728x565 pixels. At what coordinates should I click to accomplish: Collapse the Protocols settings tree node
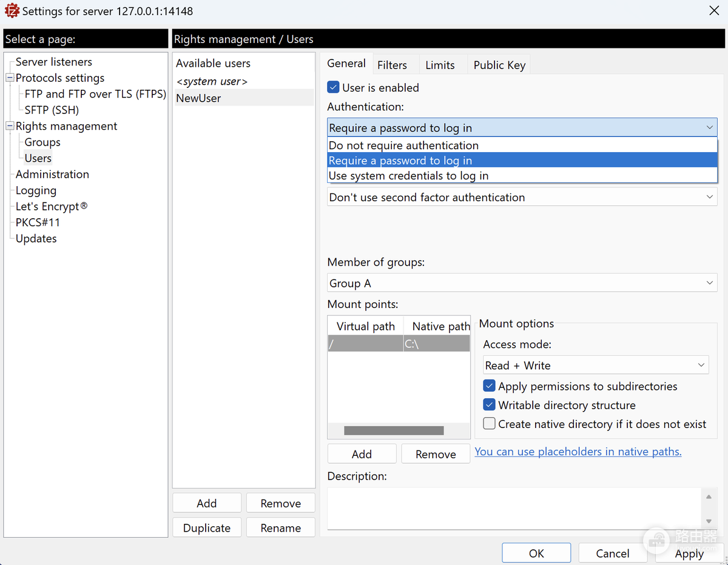pos(10,78)
